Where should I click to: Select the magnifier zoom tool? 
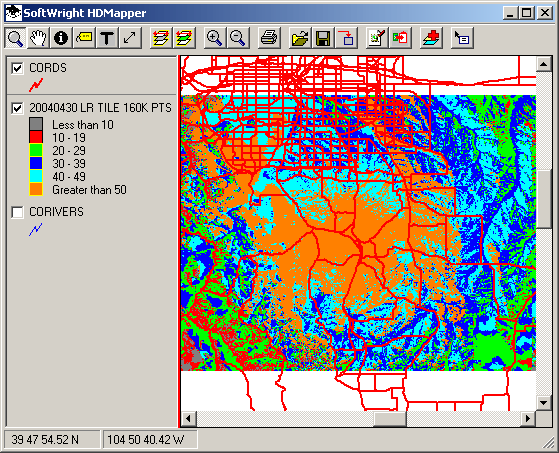click(15, 38)
